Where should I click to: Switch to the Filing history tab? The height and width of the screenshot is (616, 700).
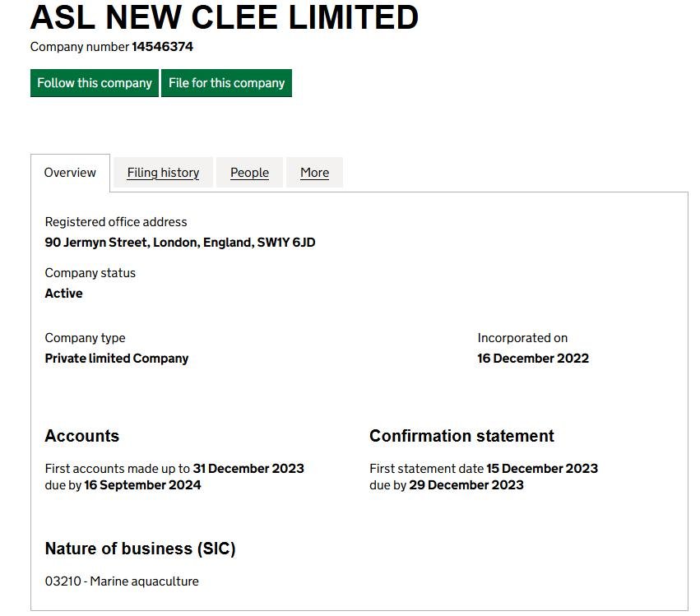tap(162, 173)
